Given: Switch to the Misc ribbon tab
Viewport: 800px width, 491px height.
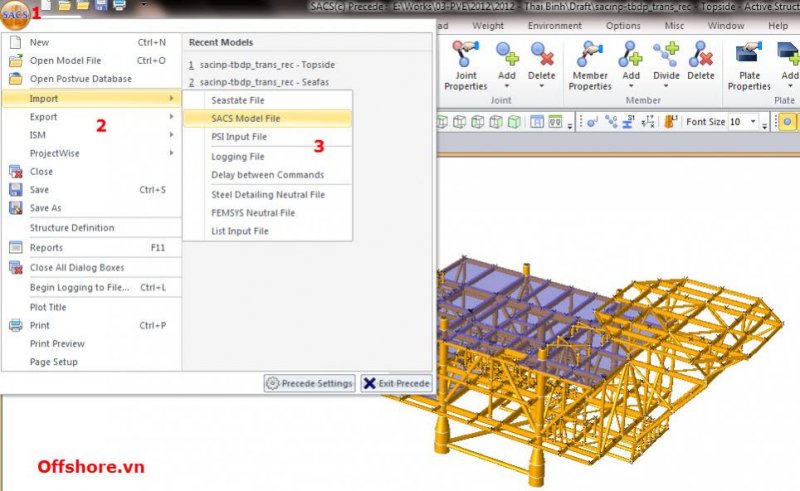Looking at the screenshot, I should (x=674, y=26).
